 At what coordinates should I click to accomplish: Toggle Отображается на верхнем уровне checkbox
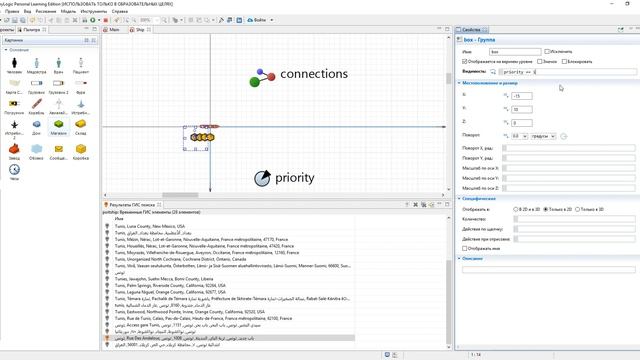(x=464, y=62)
